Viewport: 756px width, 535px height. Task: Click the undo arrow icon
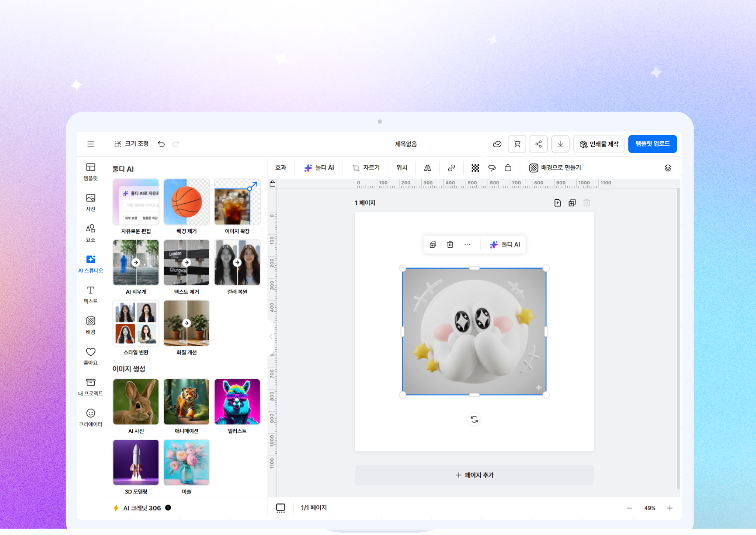(x=161, y=144)
